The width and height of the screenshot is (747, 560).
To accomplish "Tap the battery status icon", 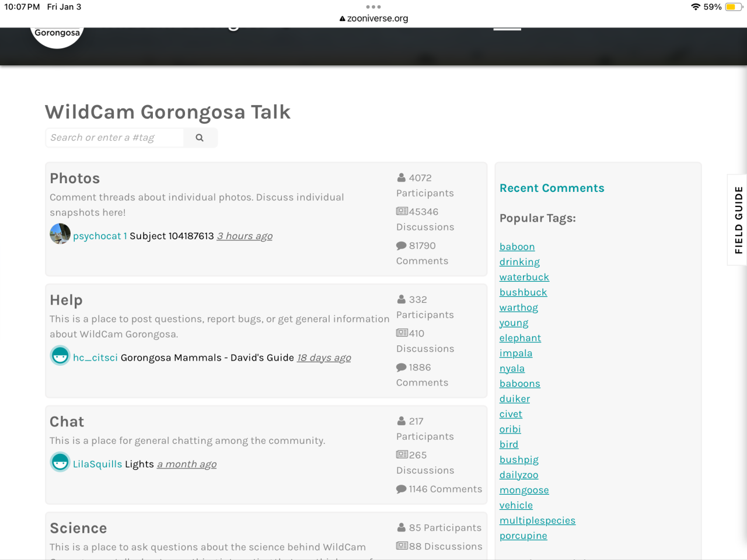I will coord(734,7).
